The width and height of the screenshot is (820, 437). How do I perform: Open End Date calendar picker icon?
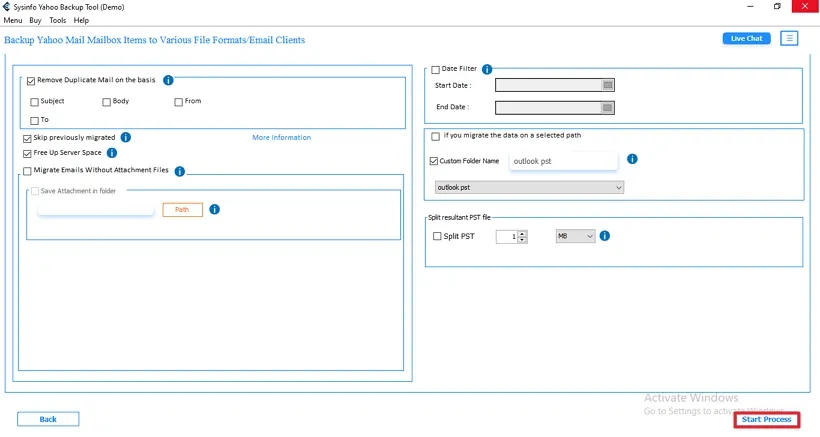[x=607, y=108]
